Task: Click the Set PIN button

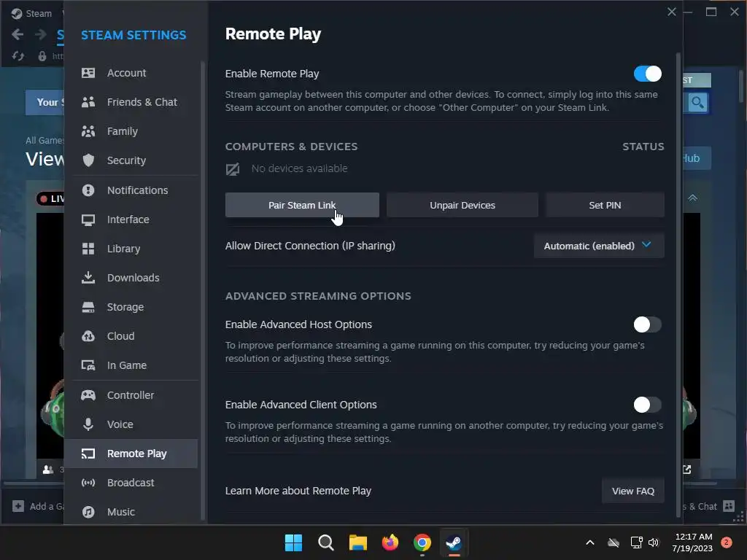Action: (605, 205)
